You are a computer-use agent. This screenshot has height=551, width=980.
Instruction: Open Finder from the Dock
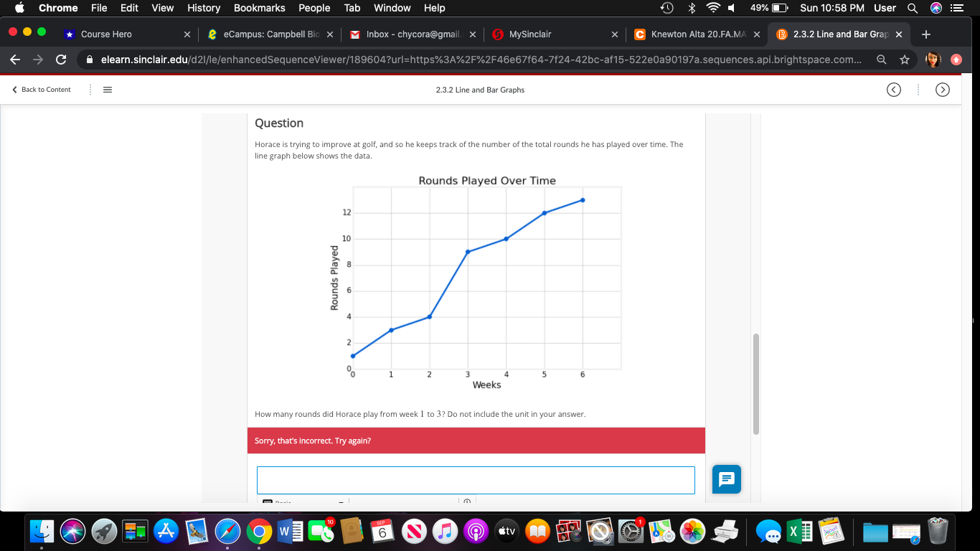pyautogui.click(x=42, y=531)
